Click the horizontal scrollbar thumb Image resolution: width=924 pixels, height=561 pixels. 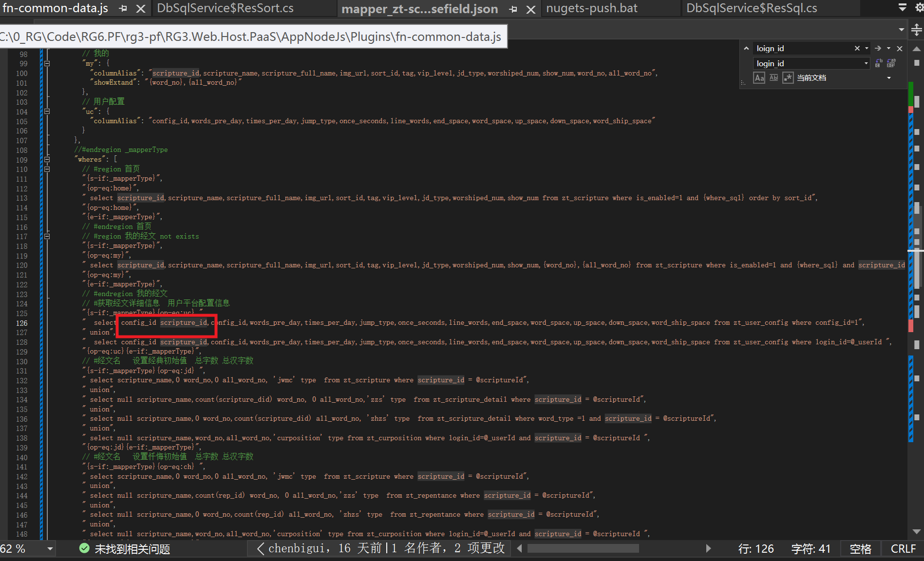point(583,548)
